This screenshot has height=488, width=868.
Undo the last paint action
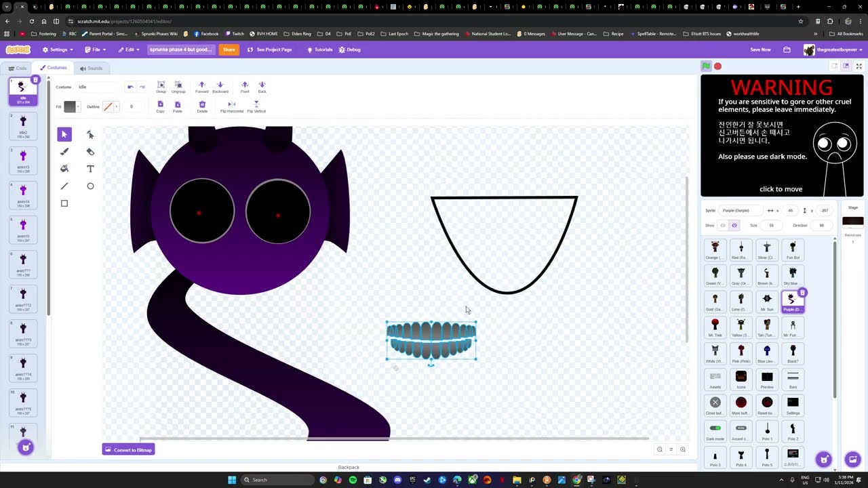tap(130, 87)
